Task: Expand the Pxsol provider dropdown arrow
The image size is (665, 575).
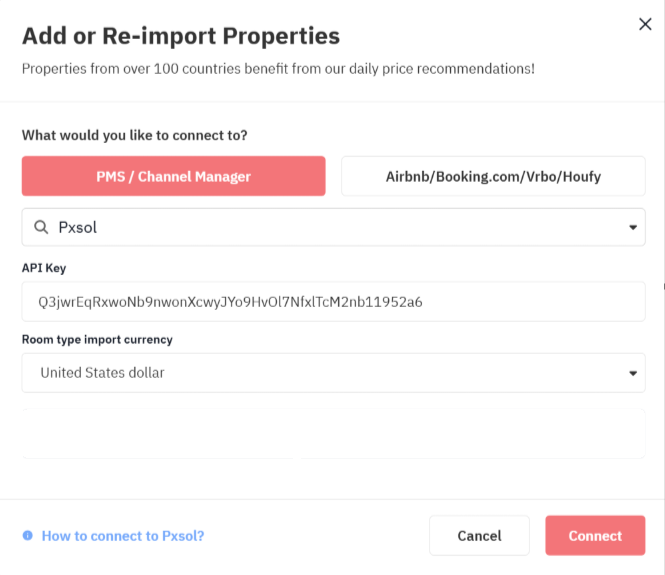Action: tap(632, 227)
